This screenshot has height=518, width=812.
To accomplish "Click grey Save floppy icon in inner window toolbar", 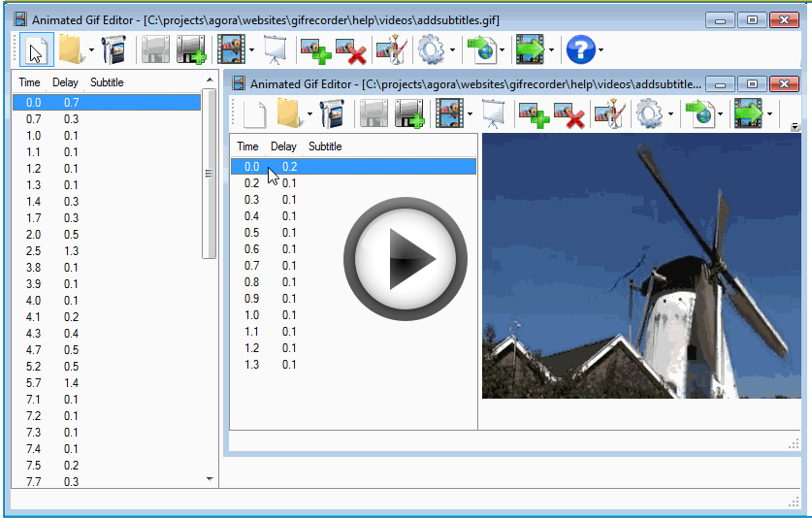I will [x=374, y=113].
